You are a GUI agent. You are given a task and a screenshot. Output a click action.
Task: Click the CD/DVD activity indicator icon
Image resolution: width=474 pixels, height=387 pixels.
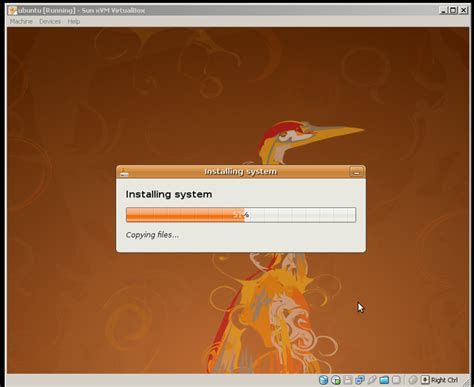[x=336, y=380]
